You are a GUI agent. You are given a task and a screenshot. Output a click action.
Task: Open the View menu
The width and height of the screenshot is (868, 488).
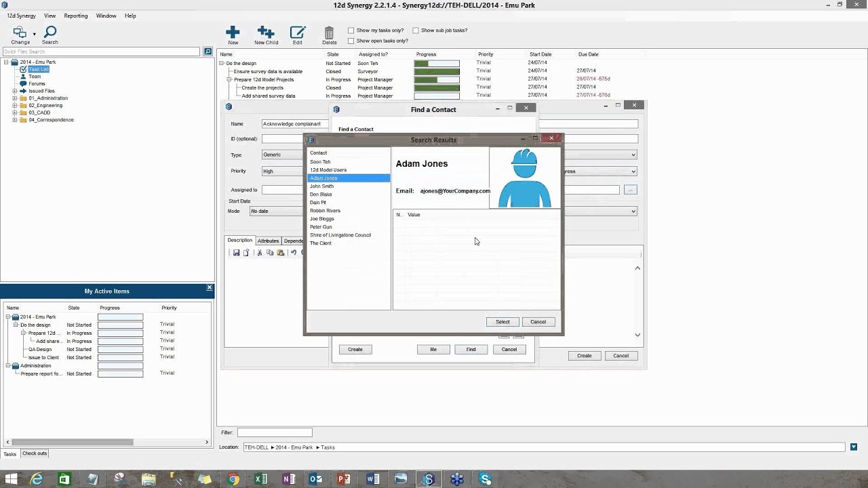pos(50,16)
